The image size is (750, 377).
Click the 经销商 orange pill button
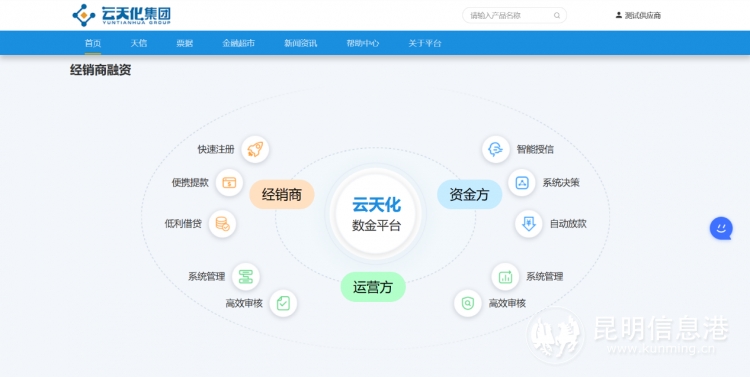[282, 194]
